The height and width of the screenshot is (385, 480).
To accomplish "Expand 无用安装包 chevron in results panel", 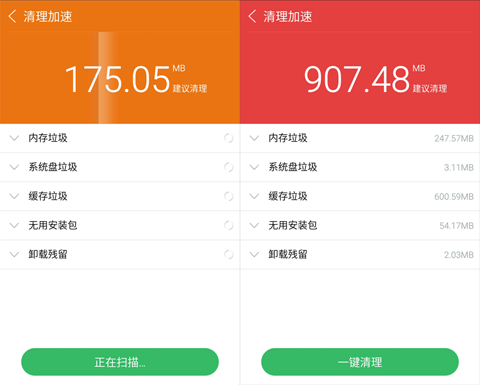I will click(x=254, y=225).
